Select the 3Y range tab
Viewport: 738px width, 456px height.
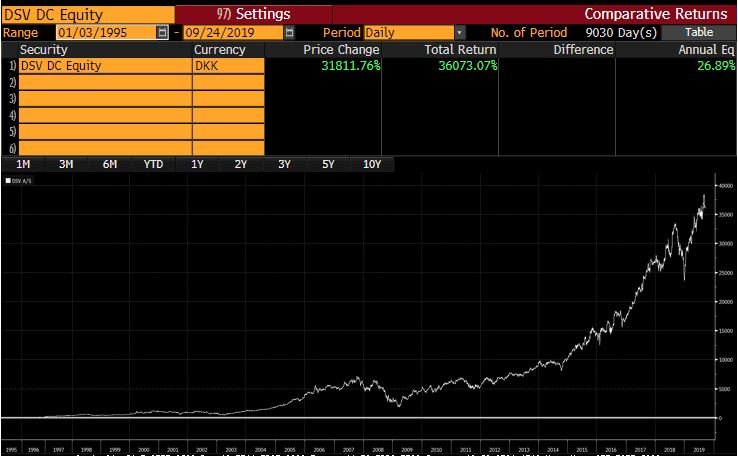tap(284, 164)
